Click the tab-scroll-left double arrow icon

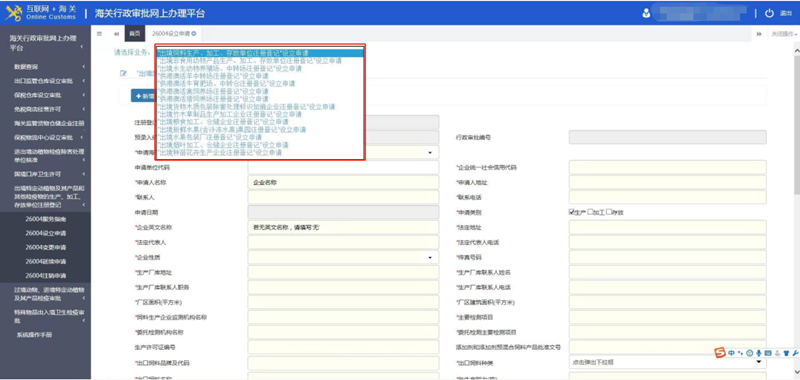click(x=116, y=34)
